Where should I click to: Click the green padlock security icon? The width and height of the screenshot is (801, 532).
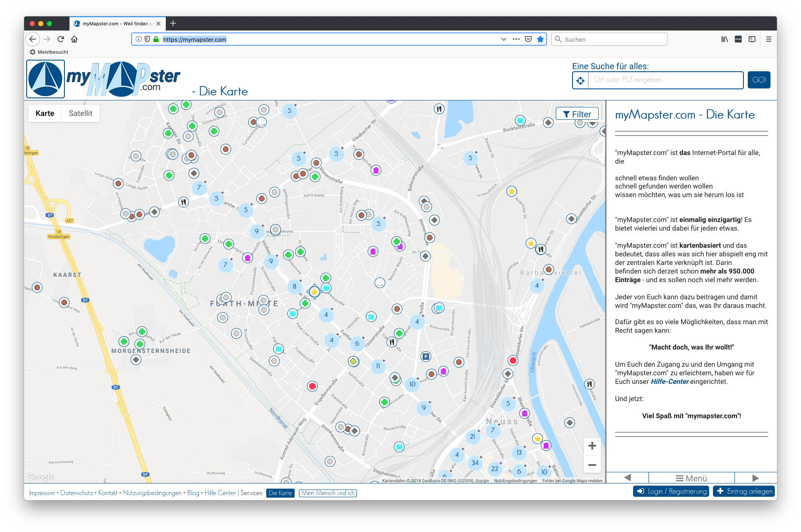pyautogui.click(x=156, y=39)
